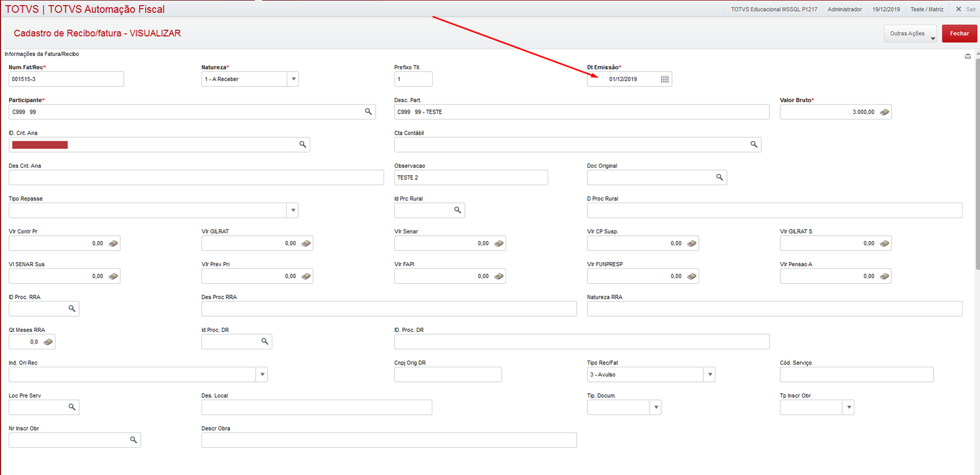Open calculator icon for Vlr GILRAT
This screenshot has height=475, width=980.
tap(306, 244)
